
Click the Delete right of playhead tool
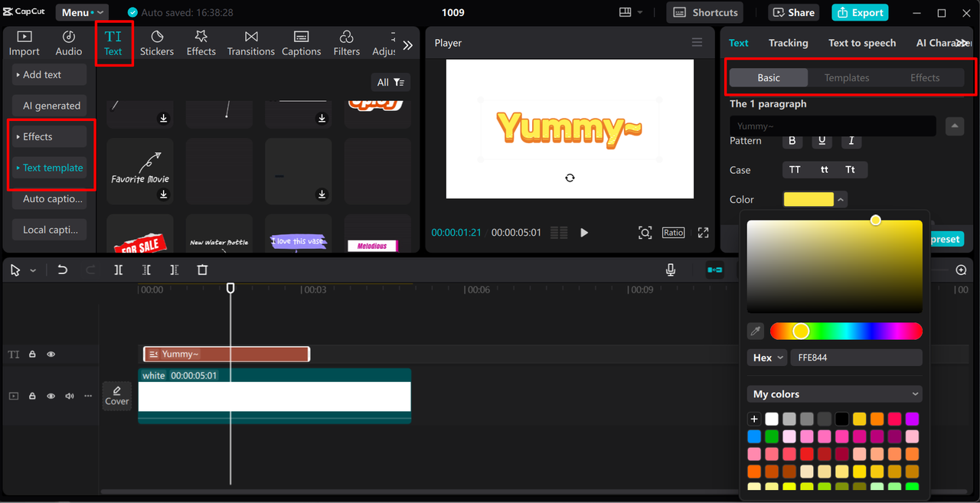pos(175,270)
